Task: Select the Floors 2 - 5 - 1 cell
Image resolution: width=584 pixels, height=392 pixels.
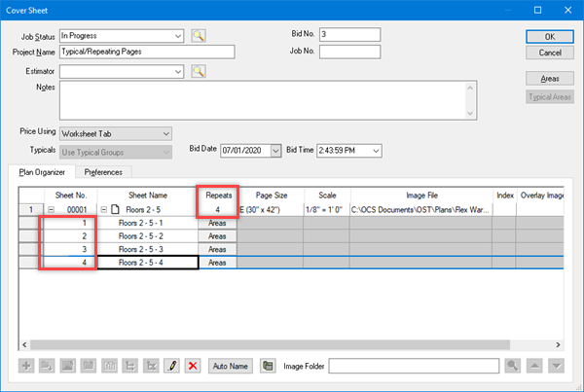Action: 148,223
